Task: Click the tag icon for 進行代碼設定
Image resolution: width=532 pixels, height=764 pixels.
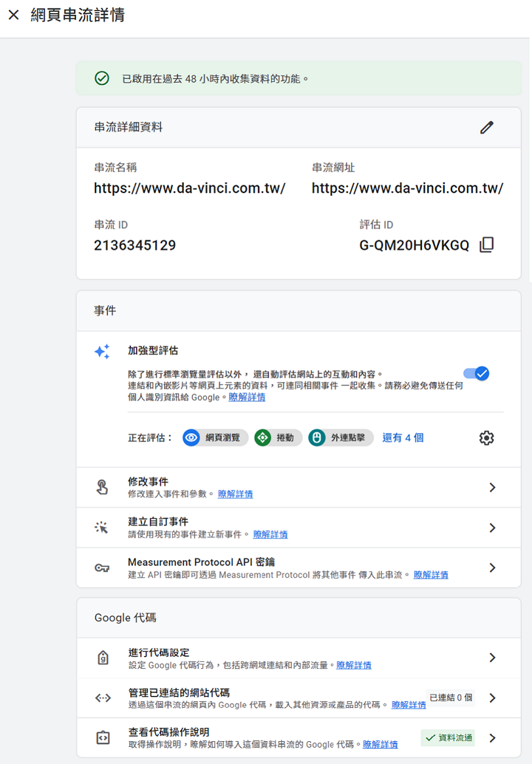Action: click(103, 658)
